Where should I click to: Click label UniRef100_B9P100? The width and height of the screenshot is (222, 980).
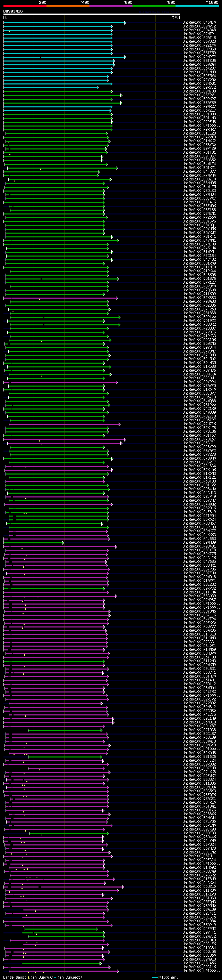[199, 317]
